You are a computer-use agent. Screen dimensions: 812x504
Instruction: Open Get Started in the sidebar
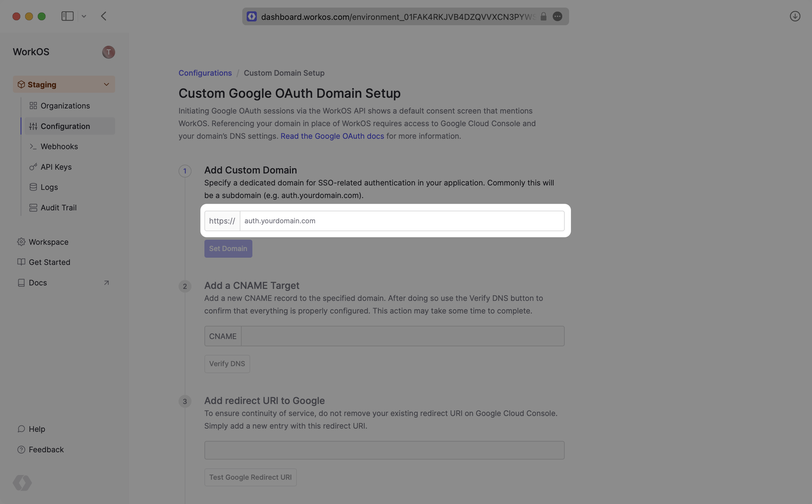tap(49, 262)
